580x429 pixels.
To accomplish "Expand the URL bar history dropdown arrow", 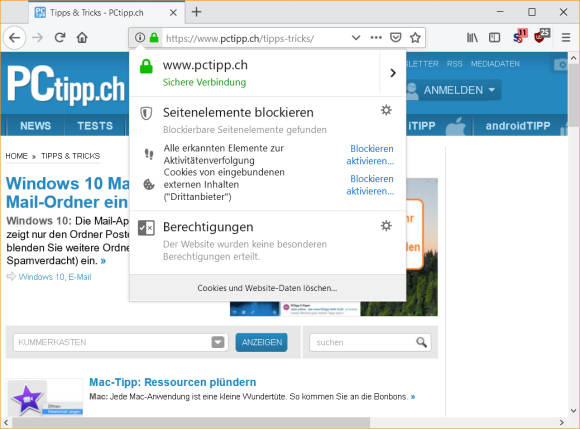I will [x=356, y=37].
